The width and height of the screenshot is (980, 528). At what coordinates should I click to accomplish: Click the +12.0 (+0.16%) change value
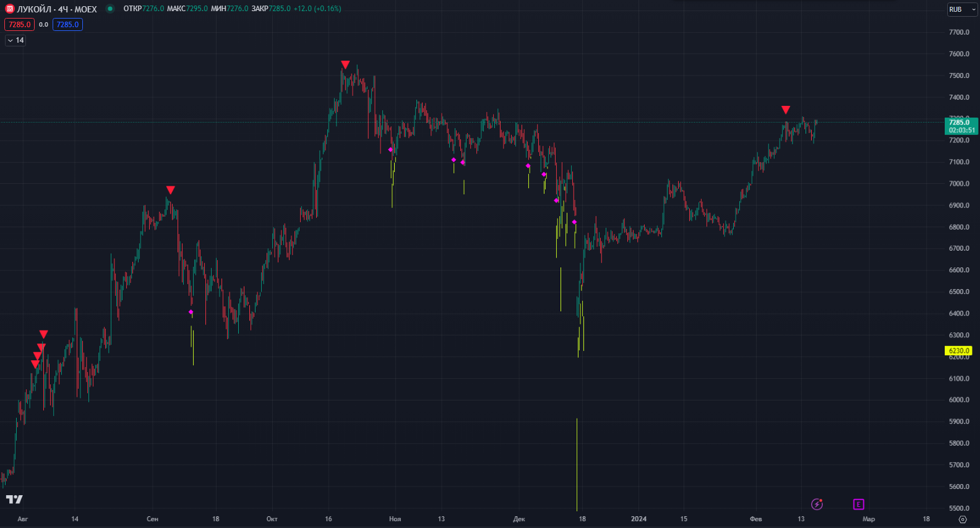pos(317,9)
